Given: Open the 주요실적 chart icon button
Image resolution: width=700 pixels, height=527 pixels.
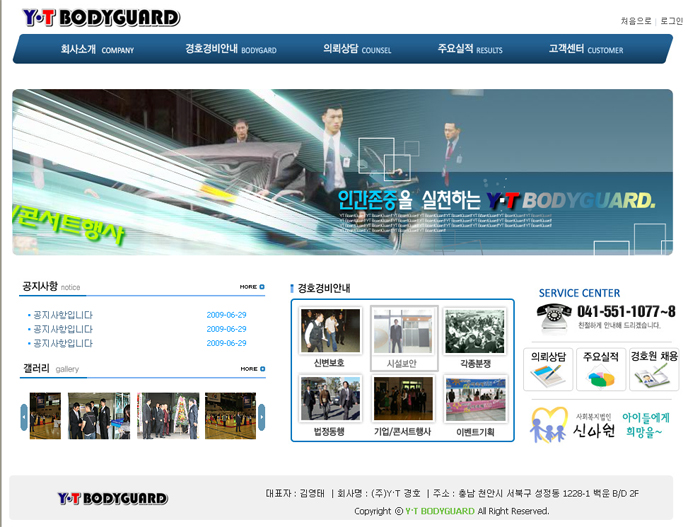Looking at the screenshot, I should click(601, 369).
